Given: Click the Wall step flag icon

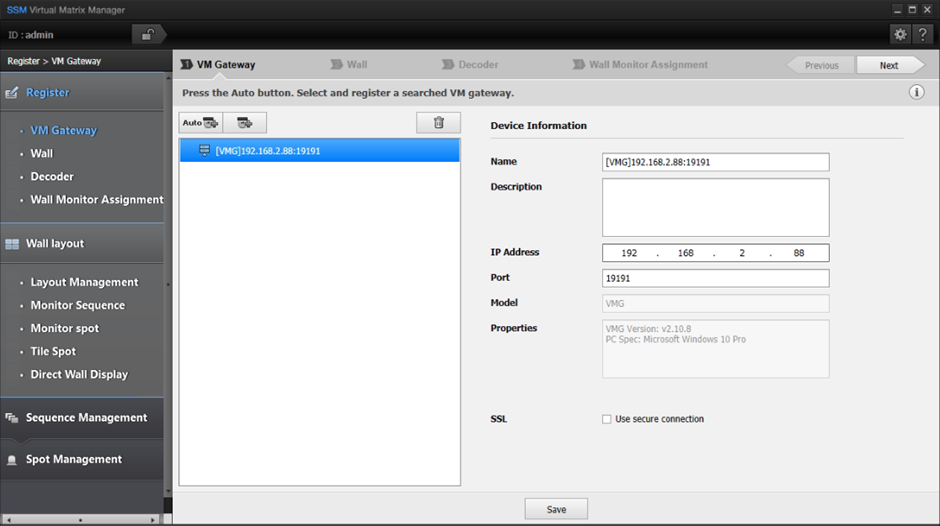Looking at the screenshot, I should point(337,64).
